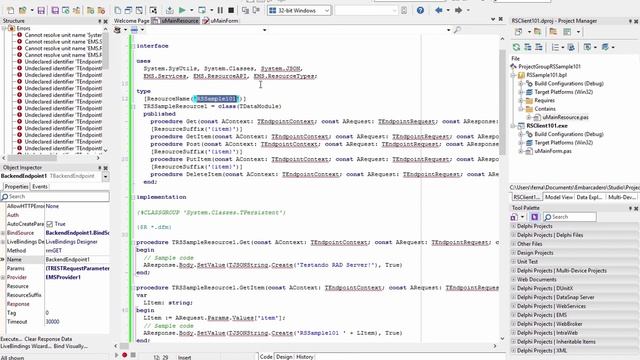Open the Events tab in Object Inspector

tap(40, 187)
